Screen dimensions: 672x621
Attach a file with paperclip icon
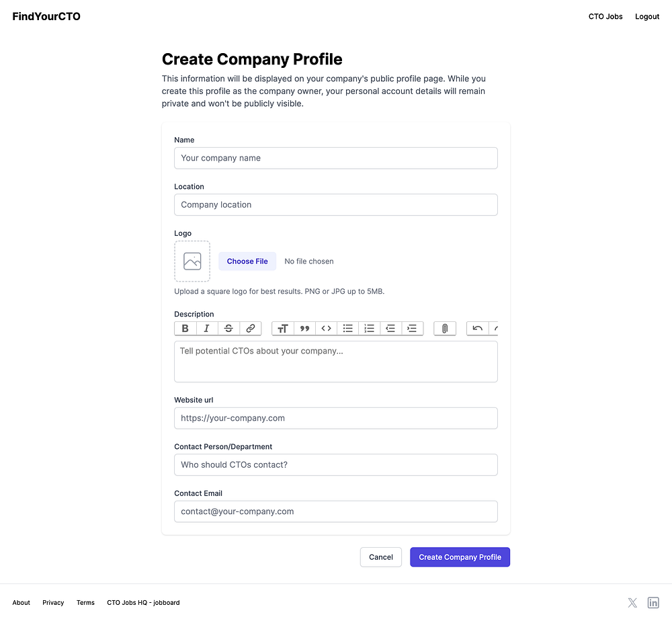click(x=444, y=329)
